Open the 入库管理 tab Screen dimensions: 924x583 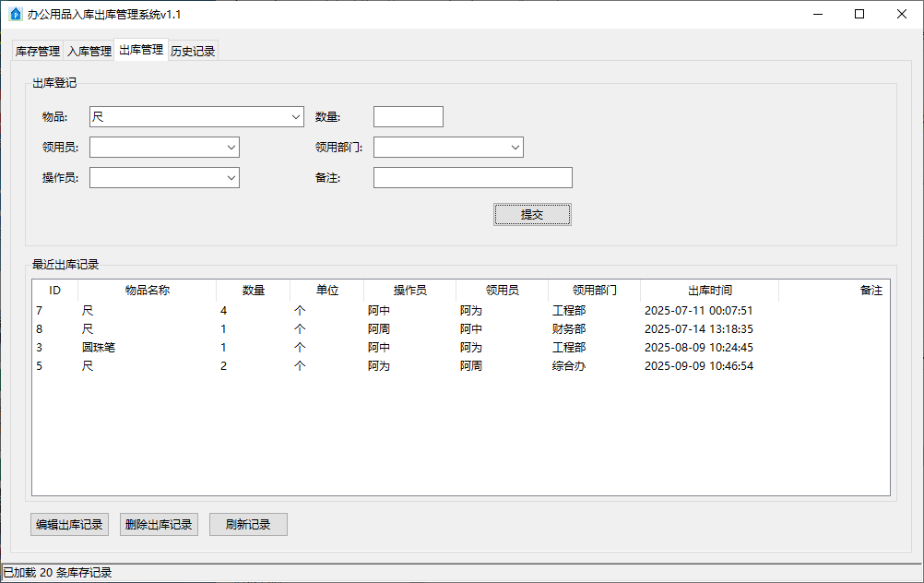pos(89,52)
